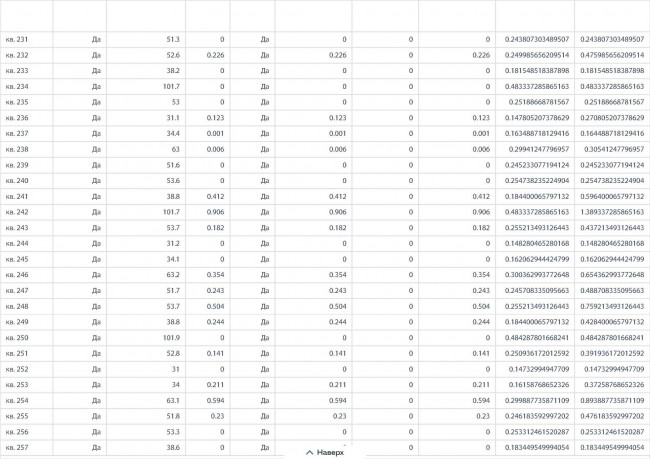The height and width of the screenshot is (459, 650).
Task: Click area value 51.3 in row кв. 231
Action: coord(173,39)
